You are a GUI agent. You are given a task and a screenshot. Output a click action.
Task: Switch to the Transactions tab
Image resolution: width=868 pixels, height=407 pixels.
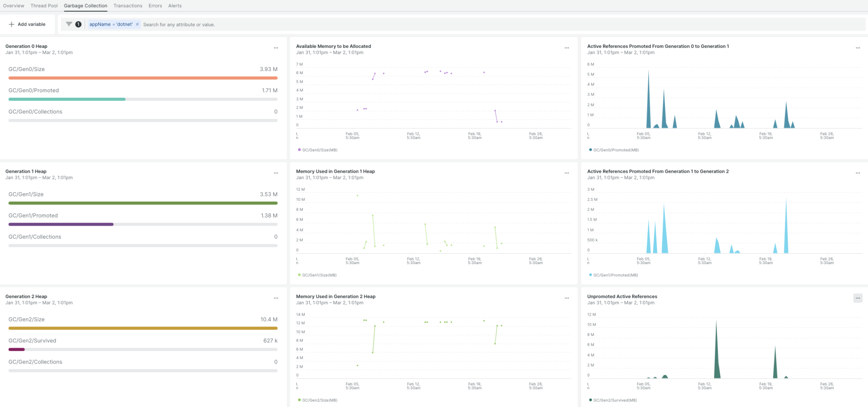[x=127, y=5]
